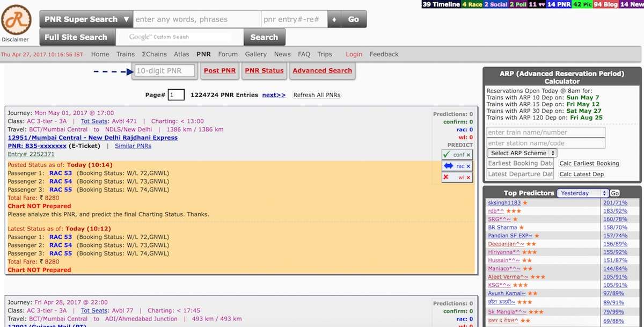The image size is (644, 327).
Task: Open the Feedback link
Action: (x=384, y=54)
